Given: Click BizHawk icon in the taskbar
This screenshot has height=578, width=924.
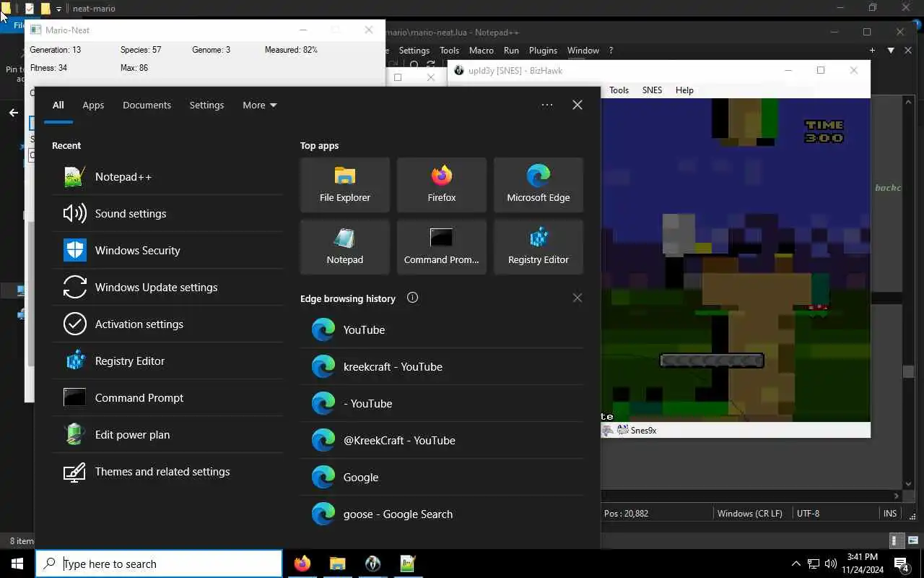Looking at the screenshot, I should pyautogui.click(x=373, y=564).
